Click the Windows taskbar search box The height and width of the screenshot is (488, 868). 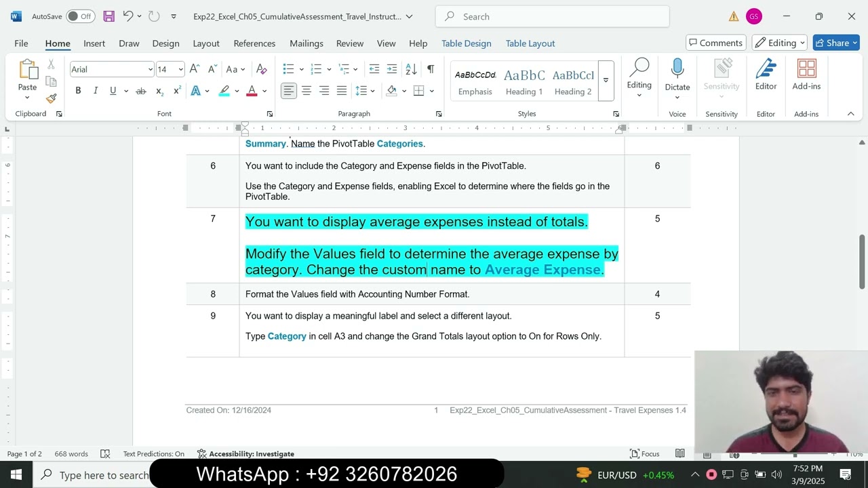(92, 474)
